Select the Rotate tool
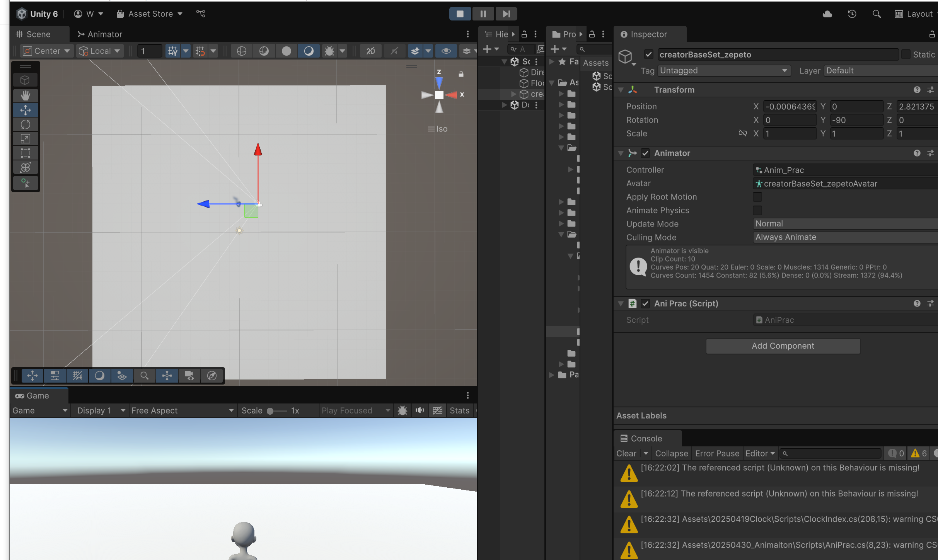The height and width of the screenshot is (560, 938). pyautogui.click(x=26, y=124)
